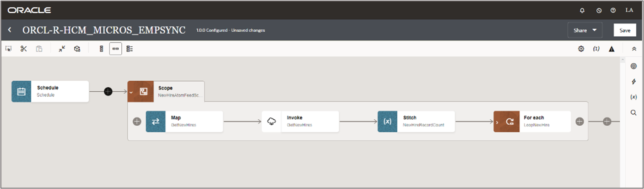
Task: Open the invokes lightning icon in sidebar
Action: (633, 82)
